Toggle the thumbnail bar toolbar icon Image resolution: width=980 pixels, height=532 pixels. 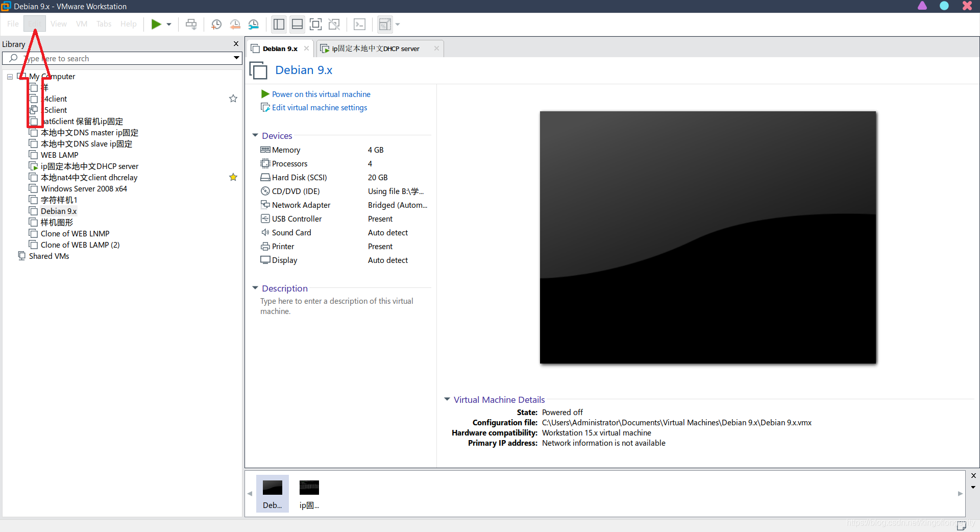[297, 24]
